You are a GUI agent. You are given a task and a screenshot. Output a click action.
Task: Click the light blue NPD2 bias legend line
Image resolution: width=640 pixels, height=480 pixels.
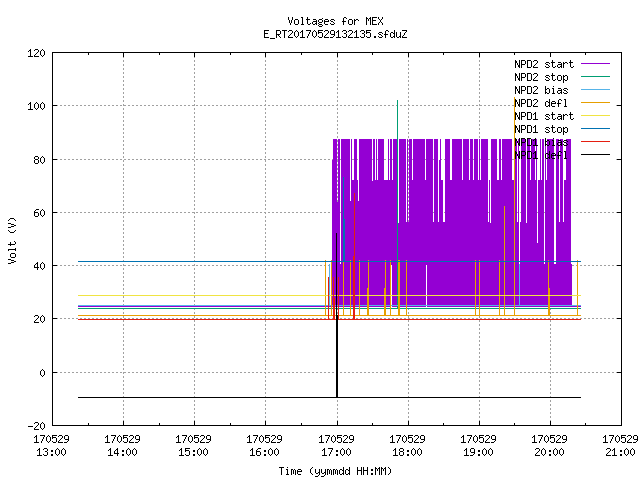(x=595, y=89)
